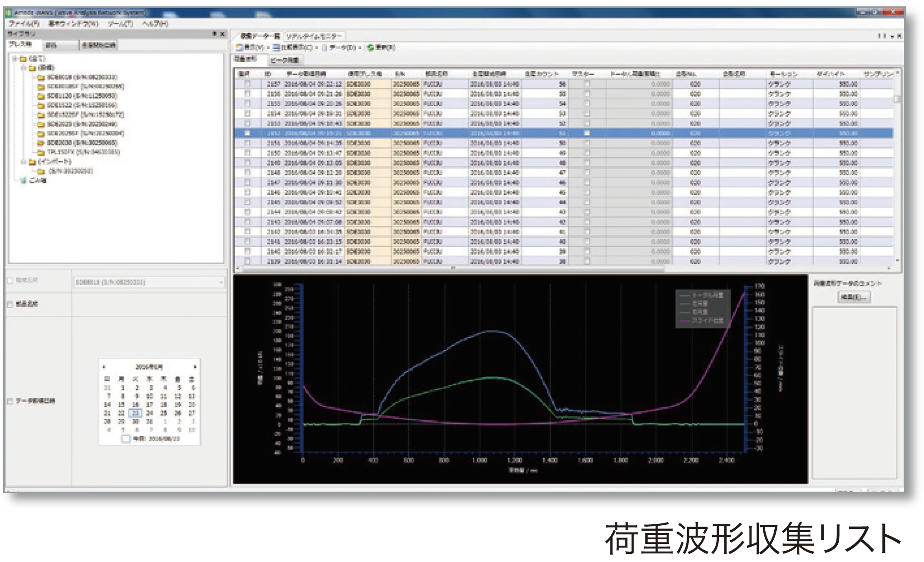Screen dimensions: 924x562
Task: Tick selection checkbox for row ID 2157
Action: 247,84
